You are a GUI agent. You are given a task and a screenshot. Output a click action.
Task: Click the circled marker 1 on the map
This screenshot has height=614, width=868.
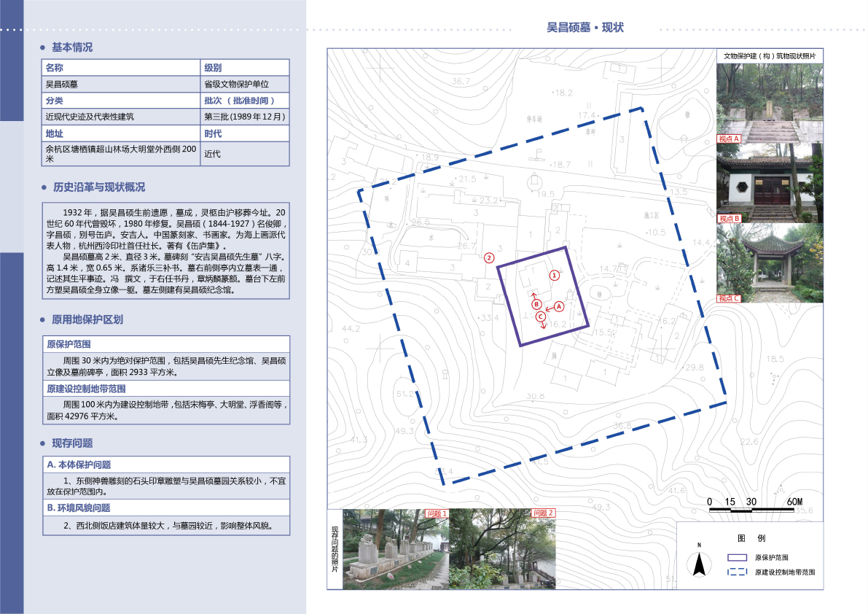click(x=554, y=275)
